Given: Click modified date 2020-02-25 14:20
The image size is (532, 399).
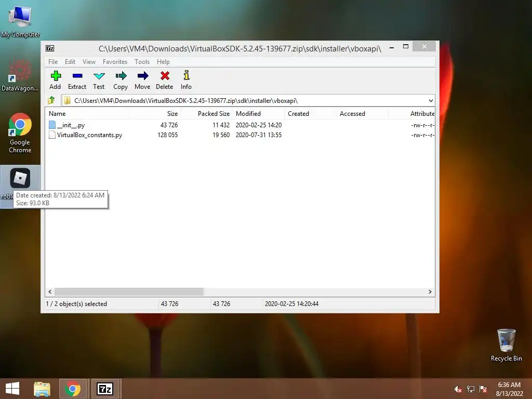Looking at the screenshot, I should tap(259, 125).
